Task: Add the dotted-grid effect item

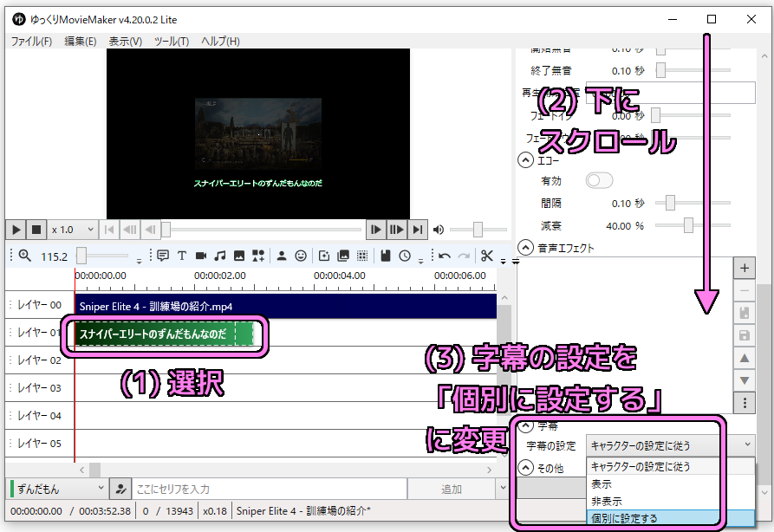Action: 362,256
